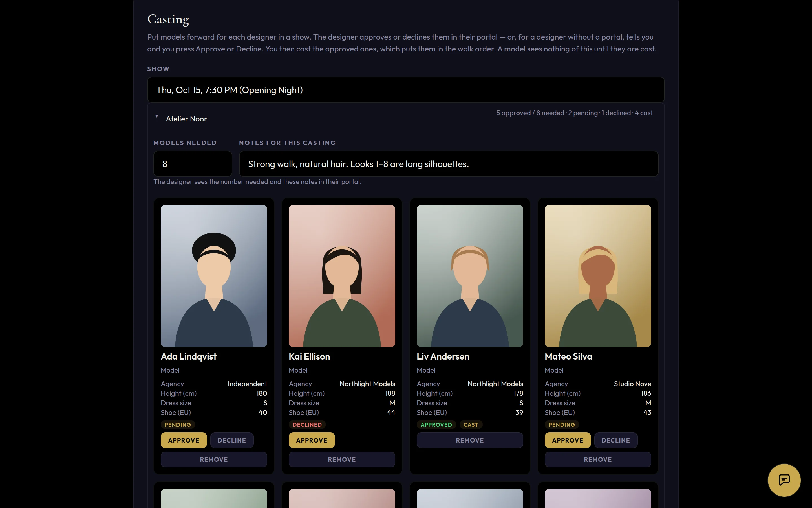The image size is (812, 508).
Task: Approve Mateo Silva
Action: [567, 440]
